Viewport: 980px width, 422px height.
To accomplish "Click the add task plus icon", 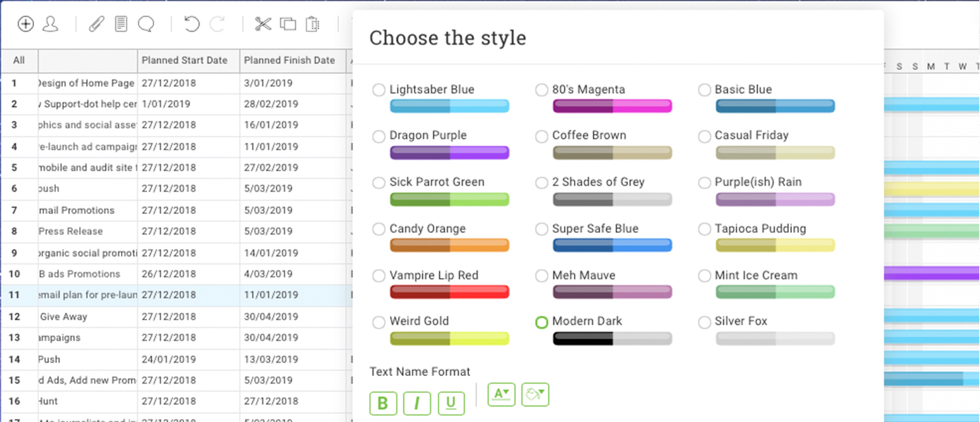I will tap(25, 24).
